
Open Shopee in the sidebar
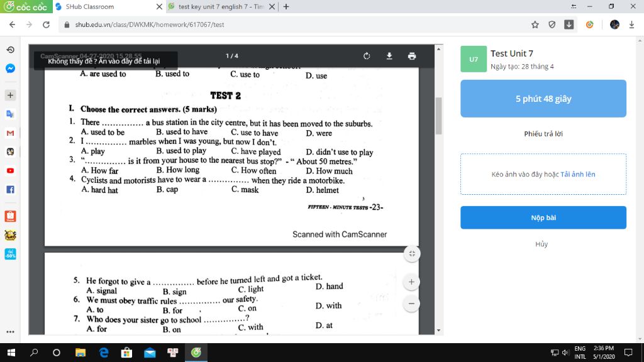point(10,216)
